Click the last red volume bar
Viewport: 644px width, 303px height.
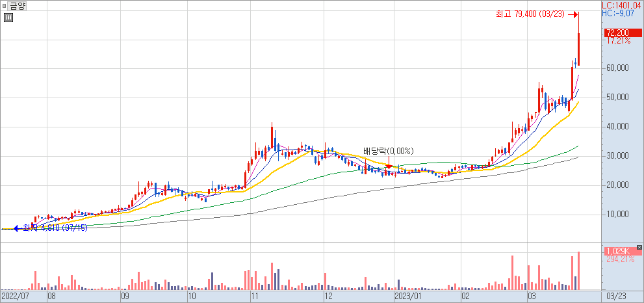[578, 271]
